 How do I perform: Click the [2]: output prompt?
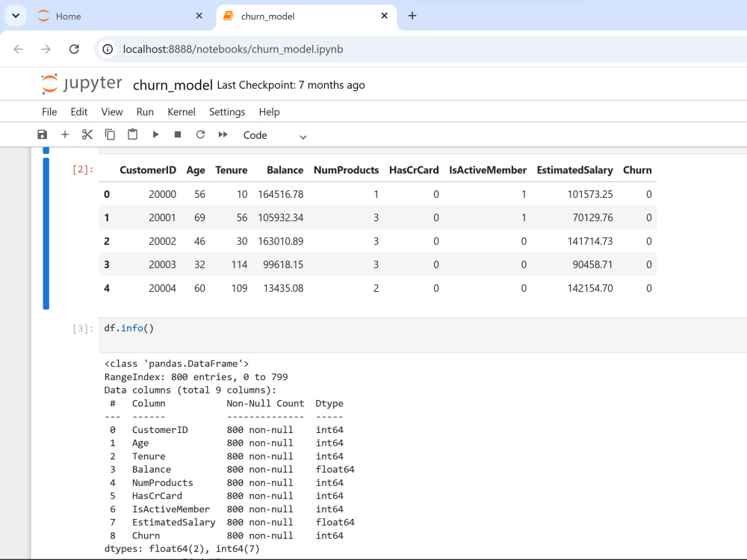[83, 169]
